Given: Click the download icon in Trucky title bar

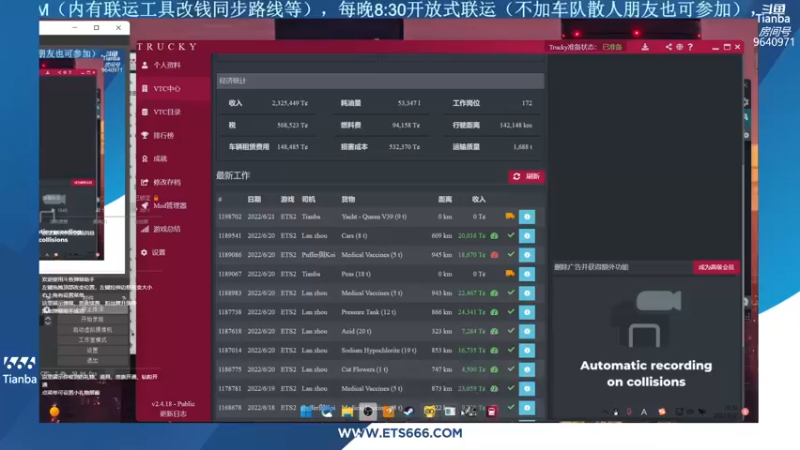Looking at the screenshot, I should [x=645, y=47].
